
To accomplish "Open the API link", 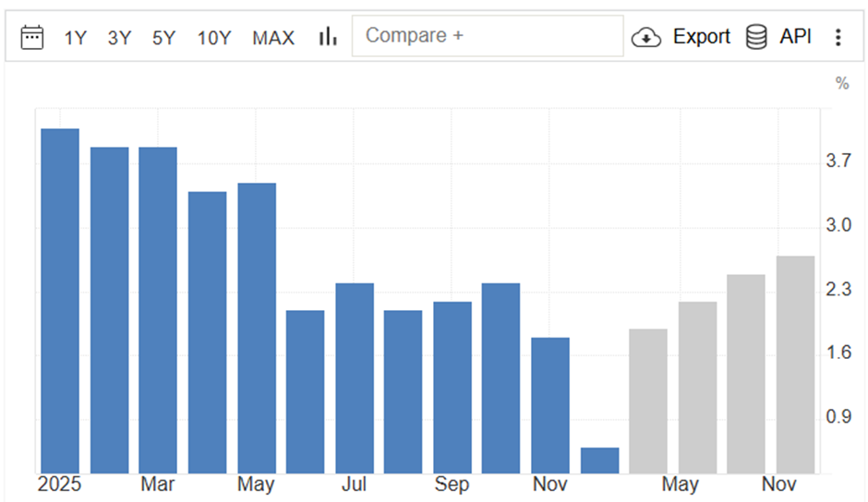I will [795, 37].
